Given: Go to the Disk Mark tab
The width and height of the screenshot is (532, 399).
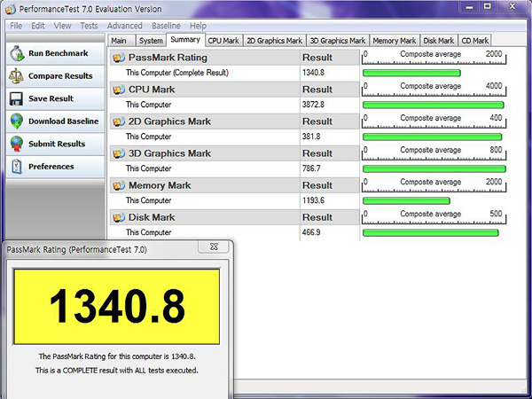Looking at the screenshot, I should point(439,41).
